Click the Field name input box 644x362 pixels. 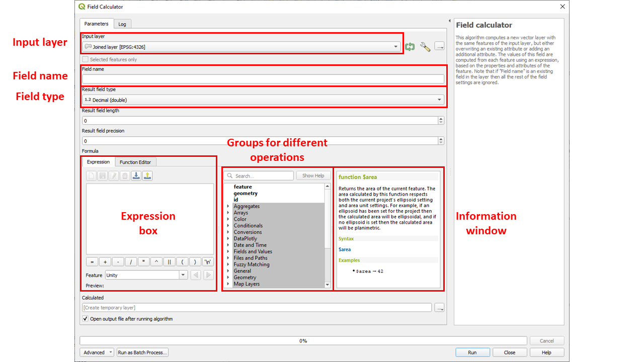pyautogui.click(x=263, y=79)
